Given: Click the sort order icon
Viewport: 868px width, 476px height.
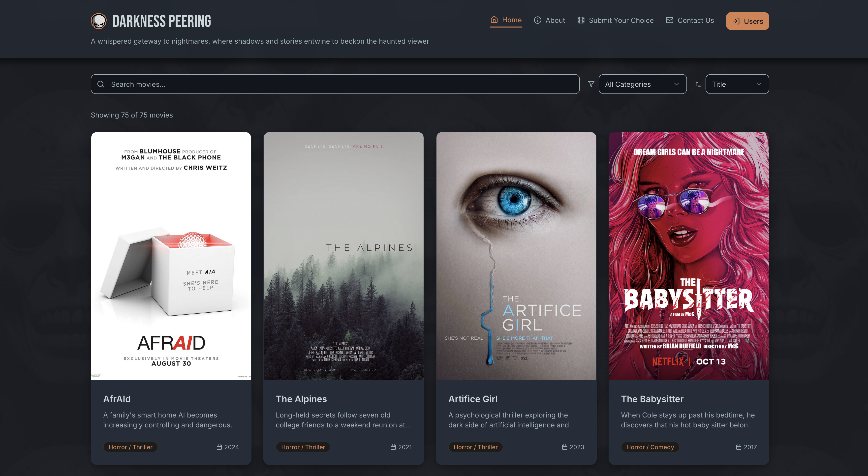Looking at the screenshot, I should click(698, 84).
